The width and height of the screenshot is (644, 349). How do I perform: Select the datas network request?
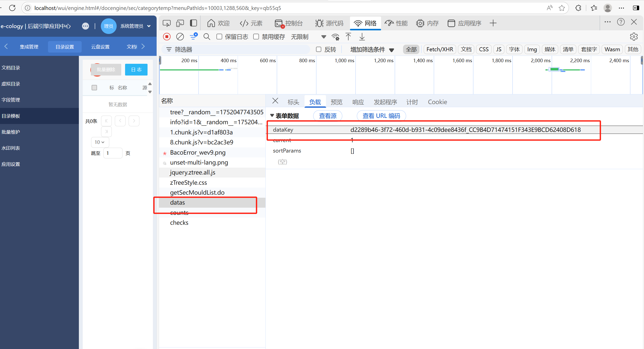click(x=177, y=202)
